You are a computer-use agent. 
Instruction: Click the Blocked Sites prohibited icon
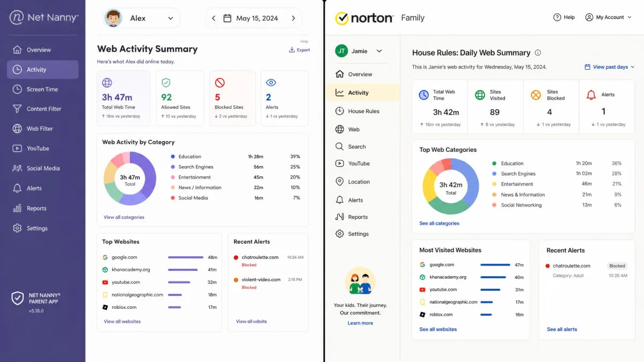(x=219, y=83)
